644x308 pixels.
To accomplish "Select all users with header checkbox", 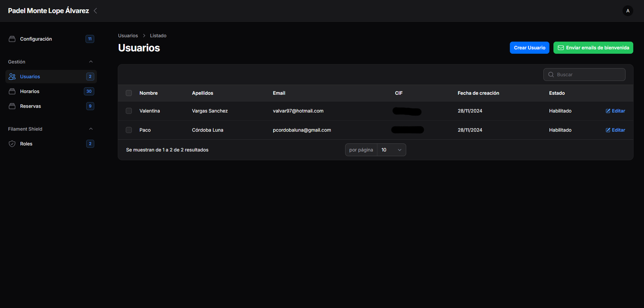I will [129, 93].
